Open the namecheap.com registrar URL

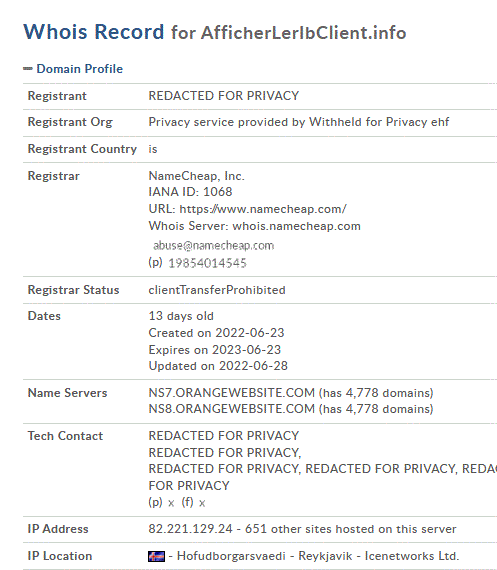click(263, 209)
